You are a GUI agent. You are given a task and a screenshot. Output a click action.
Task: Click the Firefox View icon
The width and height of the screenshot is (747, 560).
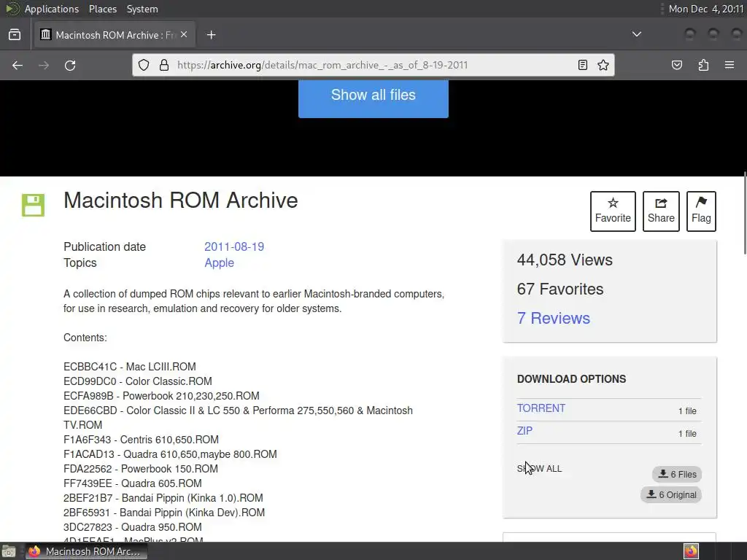click(15, 35)
